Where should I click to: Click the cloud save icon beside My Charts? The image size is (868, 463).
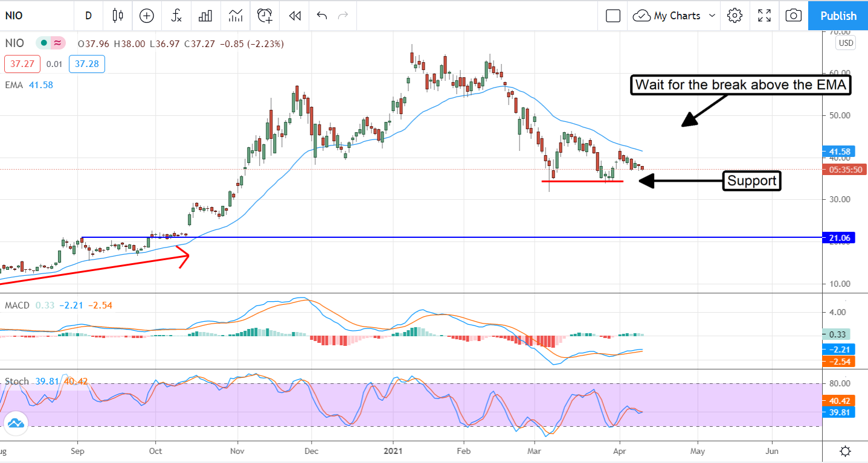point(641,16)
